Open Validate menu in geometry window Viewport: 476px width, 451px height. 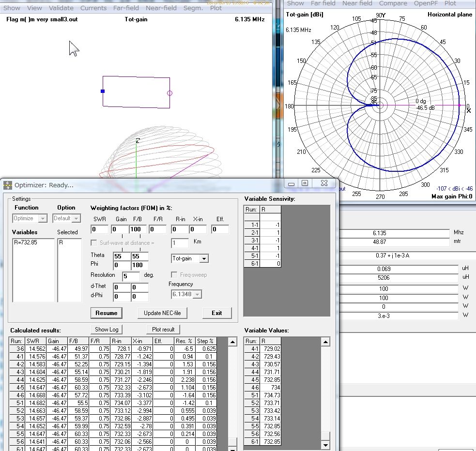pos(61,8)
